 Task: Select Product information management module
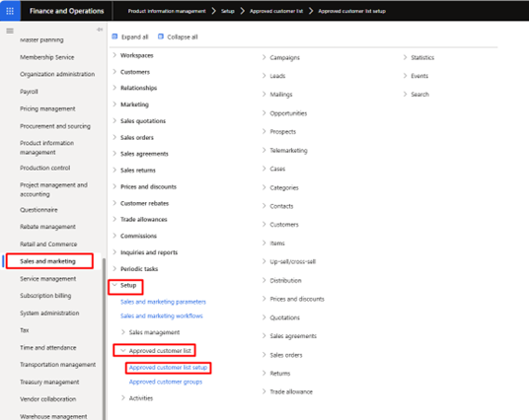pyautogui.click(x=47, y=148)
